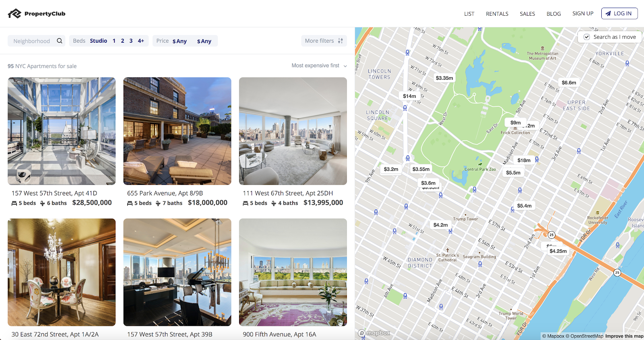The image size is (644, 340).
Task: Select the 4+ beds filter option
Action: click(141, 41)
